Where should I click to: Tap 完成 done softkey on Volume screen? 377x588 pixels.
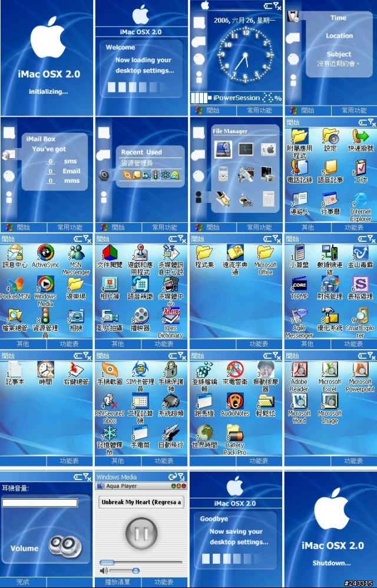[23, 582]
